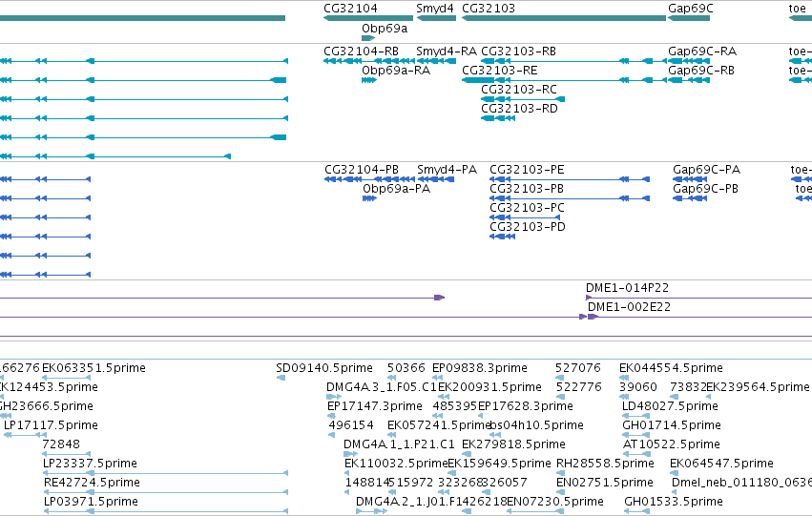This screenshot has width=812, height=516.
Task: Click the CG32104 gene label
Action: [350, 9]
